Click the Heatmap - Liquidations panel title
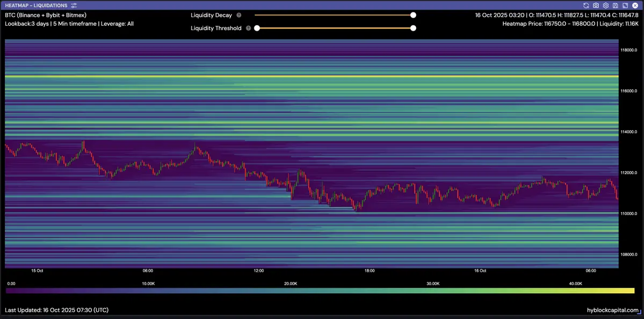Image resolution: width=644 pixels, height=319 pixels. [36, 5]
